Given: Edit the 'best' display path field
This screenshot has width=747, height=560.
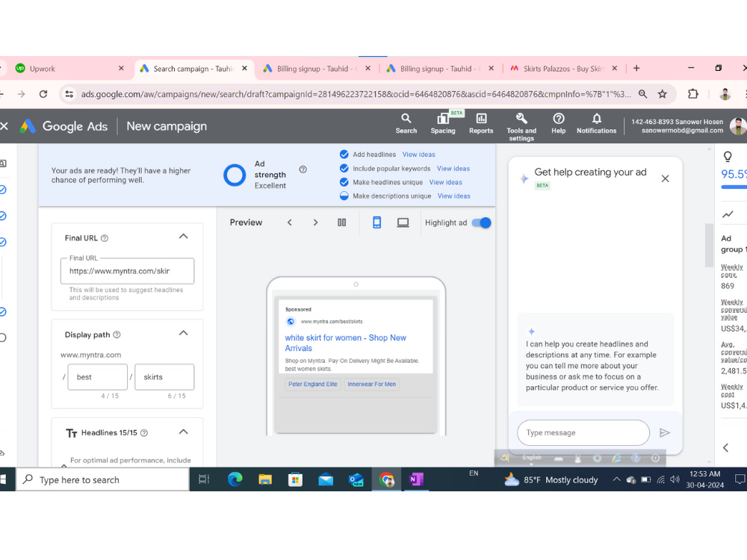Looking at the screenshot, I should [98, 377].
